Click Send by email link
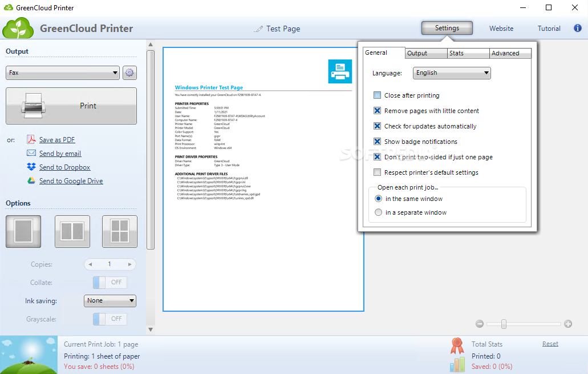This screenshot has height=374, width=588. [x=60, y=153]
